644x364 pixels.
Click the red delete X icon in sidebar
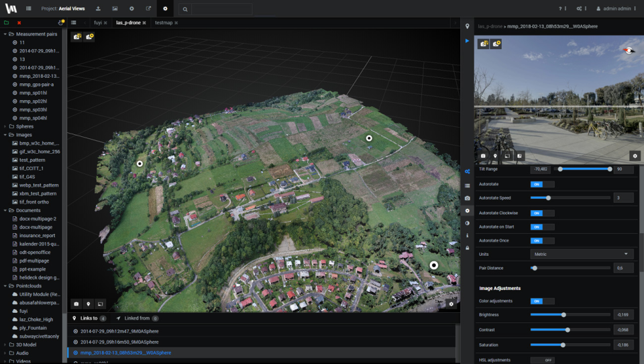(19, 23)
